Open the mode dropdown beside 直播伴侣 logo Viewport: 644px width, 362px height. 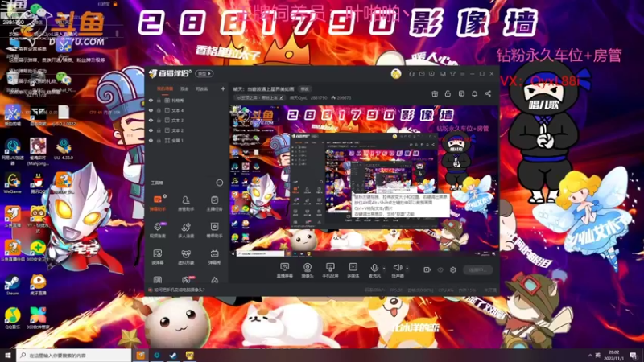pyautogui.click(x=204, y=73)
